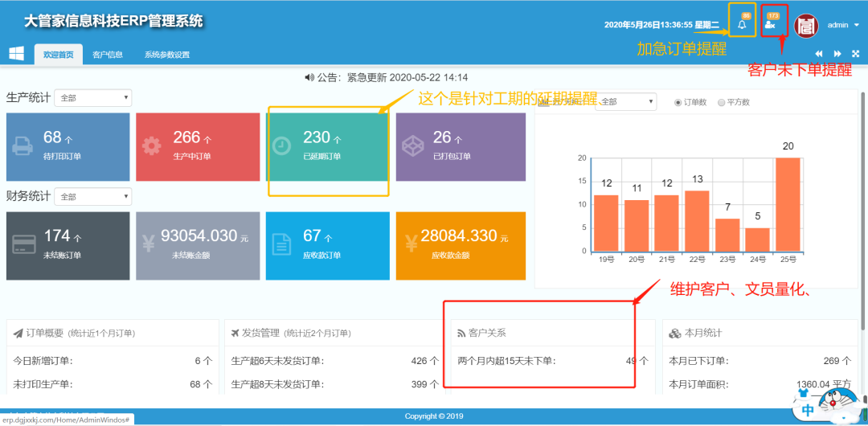Viewport: 868px width, 426px height.
Task: Open the 已延期订单 overdue orders card
Action: tap(327, 146)
